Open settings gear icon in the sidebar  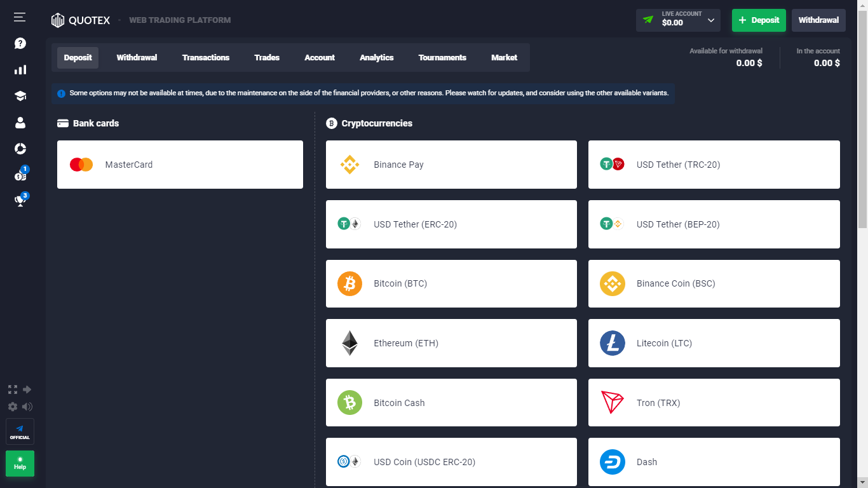click(x=13, y=407)
